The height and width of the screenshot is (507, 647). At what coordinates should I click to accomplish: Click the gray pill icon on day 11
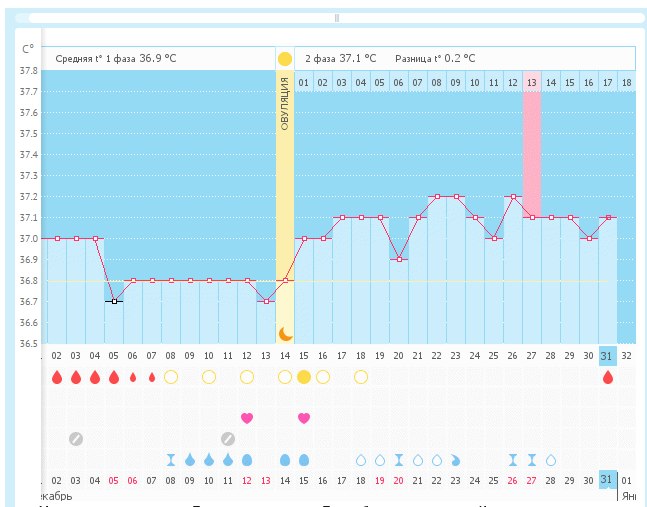click(228, 438)
